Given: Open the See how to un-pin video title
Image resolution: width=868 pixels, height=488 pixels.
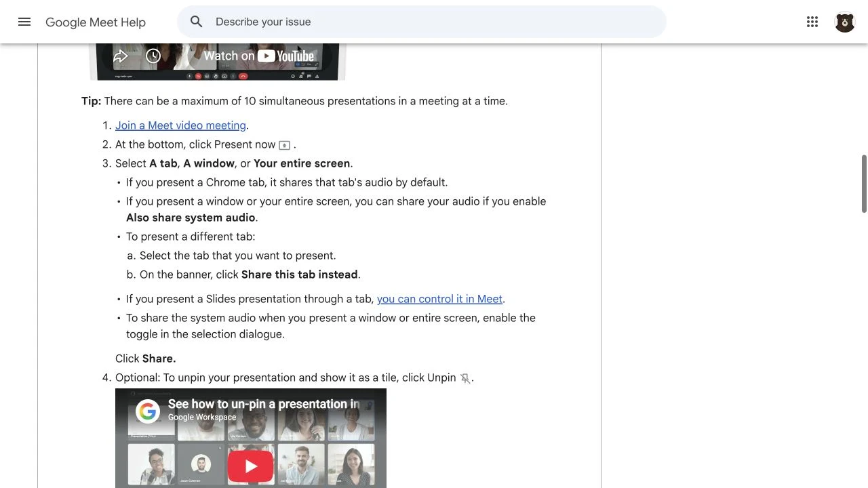Looking at the screenshot, I should click(x=264, y=404).
